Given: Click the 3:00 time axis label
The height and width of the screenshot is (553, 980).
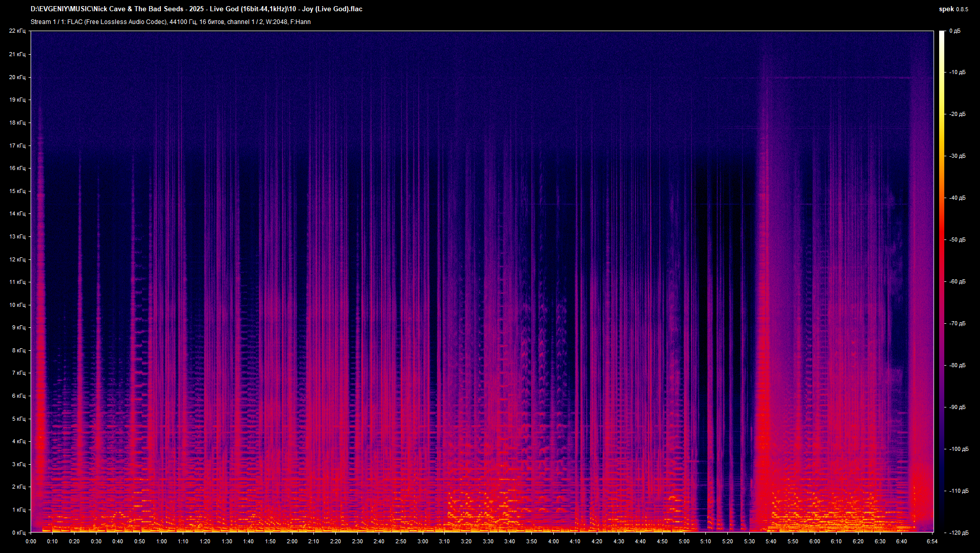Looking at the screenshot, I should click(422, 542).
